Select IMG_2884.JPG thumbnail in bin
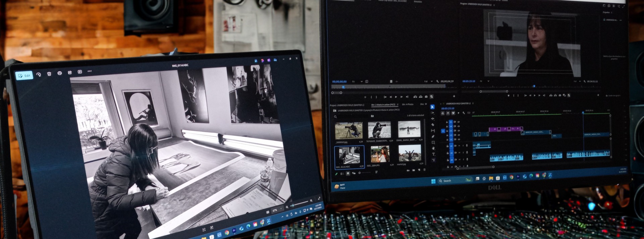This screenshot has width=644, height=239. [x=380, y=154]
